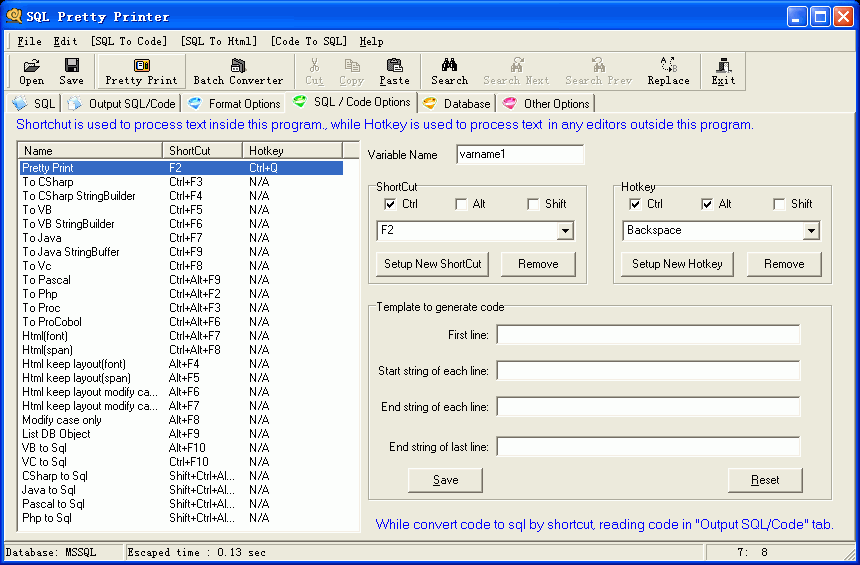Open the File menu
860x565 pixels.
point(30,41)
